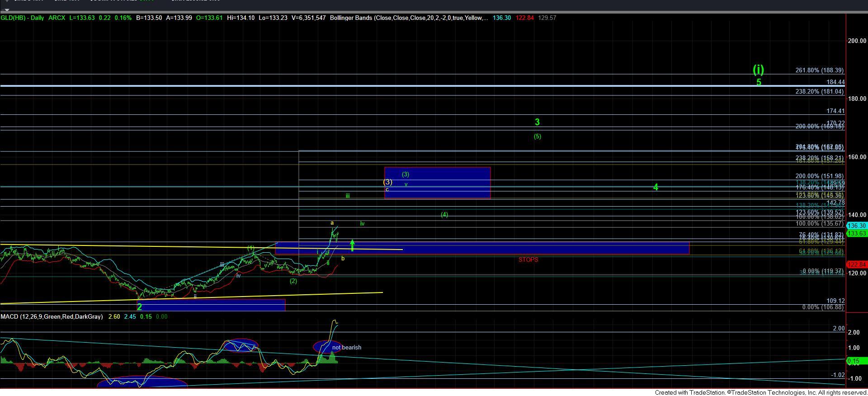868x396 pixels.
Task: Select the MACD 2.60 value
Action: [x=114, y=317]
